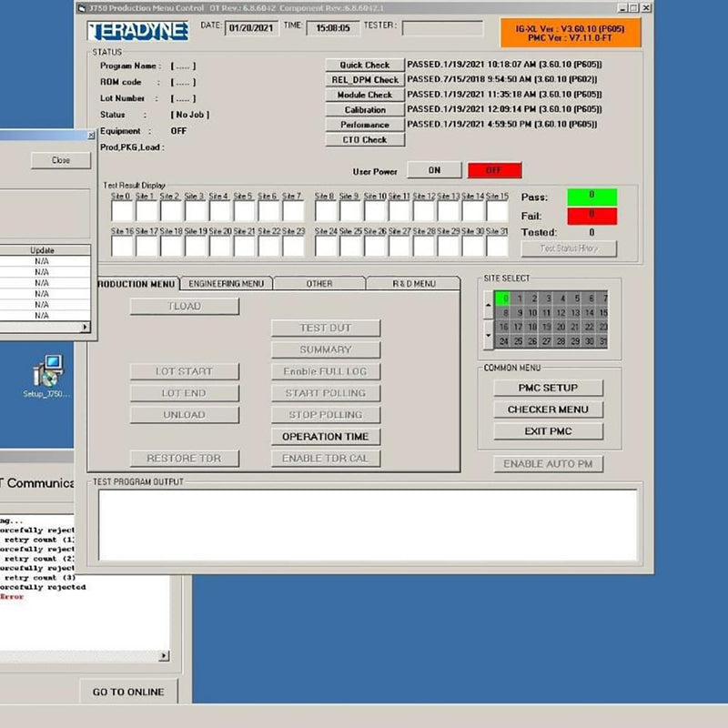Click the Site 31 result box
The width and height of the screenshot is (728, 728).
(x=497, y=246)
